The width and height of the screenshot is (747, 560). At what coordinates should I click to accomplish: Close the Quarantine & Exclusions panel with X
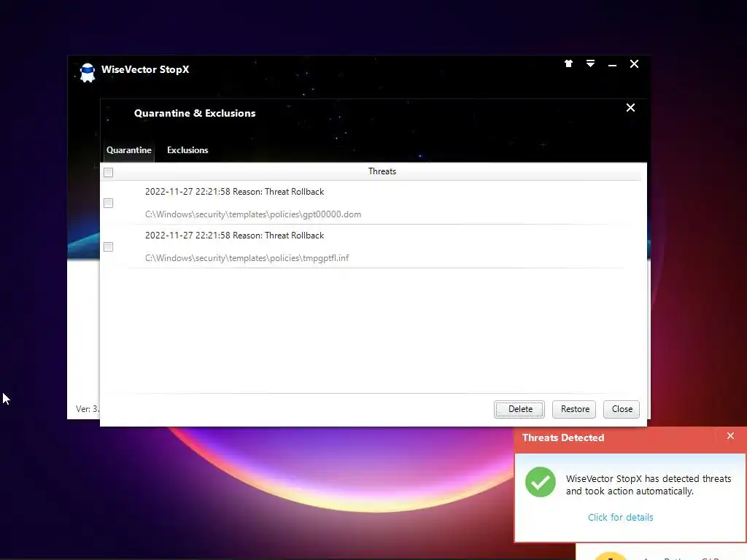[630, 108]
